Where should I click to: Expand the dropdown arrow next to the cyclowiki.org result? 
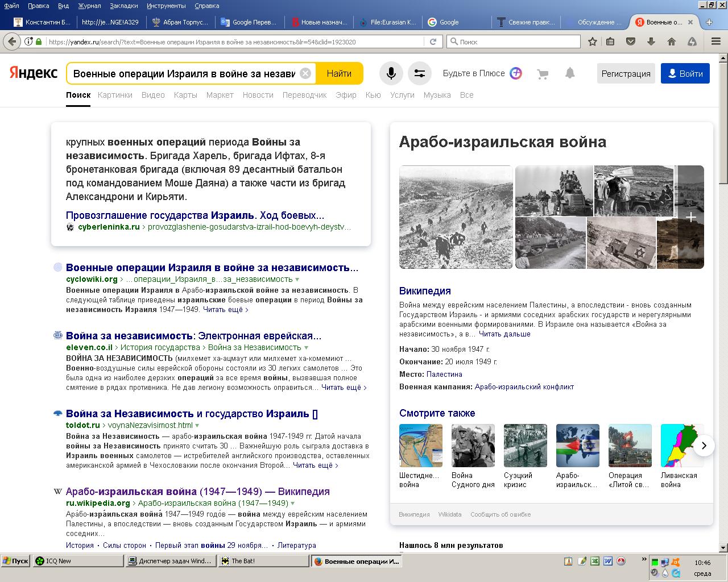[297, 280]
